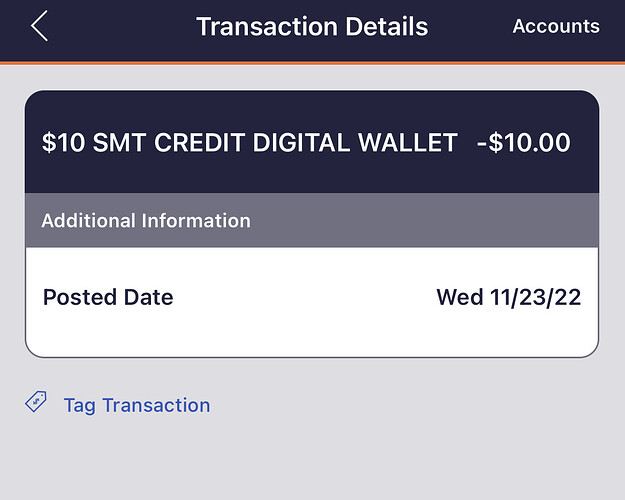
Task: Tap the Transaction Details page title
Action: 312,27
